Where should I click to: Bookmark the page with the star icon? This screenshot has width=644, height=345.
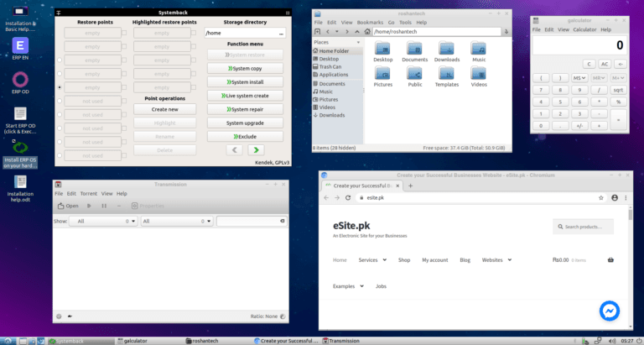(x=601, y=198)
